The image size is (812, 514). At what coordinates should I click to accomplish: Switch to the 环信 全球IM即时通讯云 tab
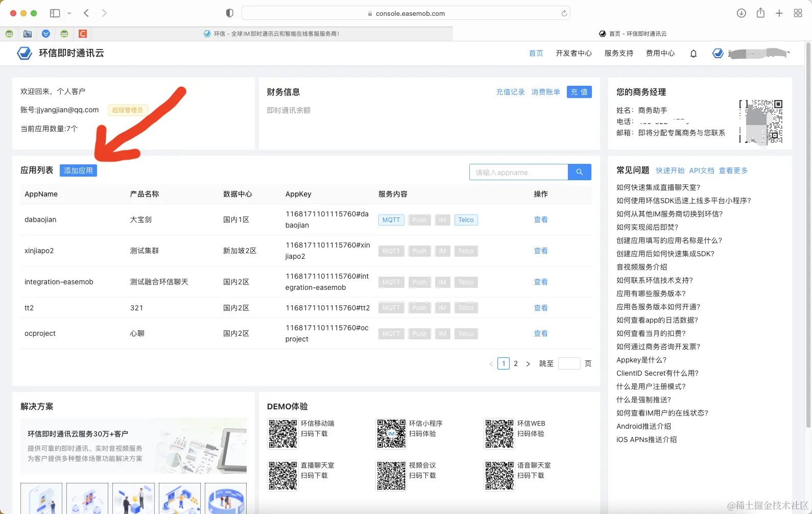point(272,34)
